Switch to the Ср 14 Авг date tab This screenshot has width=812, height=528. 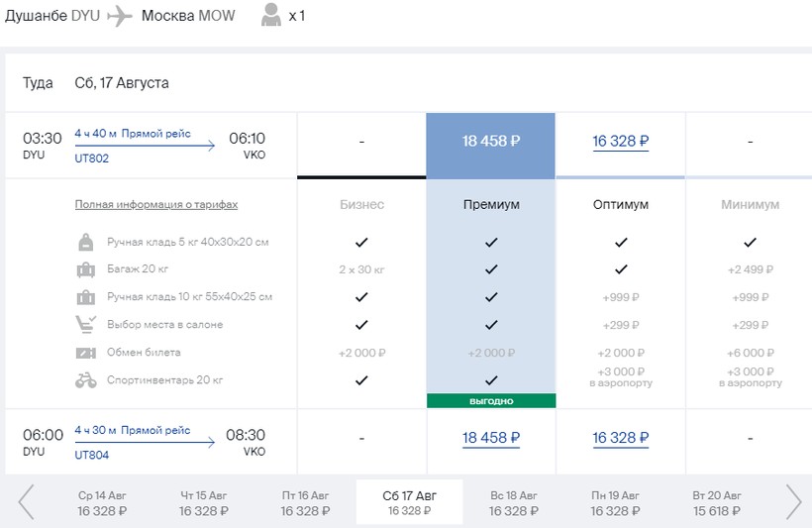tap(103, 502)
